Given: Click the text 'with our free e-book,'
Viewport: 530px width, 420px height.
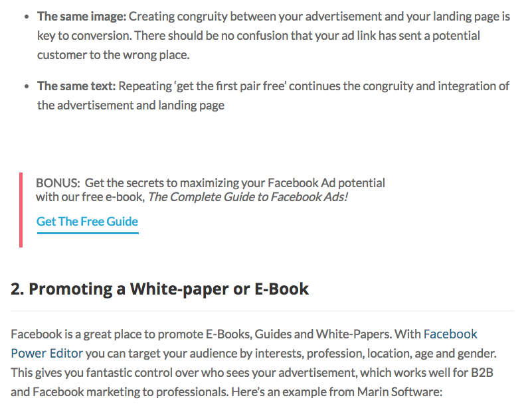Looking at the screenshot, I should [x=90, y=197].
